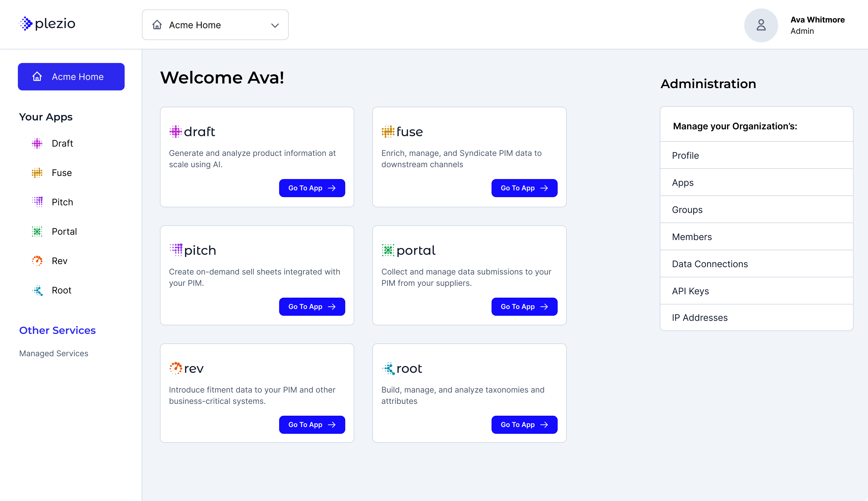The width and height of the screenshot is (868, 501).
Task: Select the Fuse app icon in sidebar
Action: pyautogui.click(x=38, y=173)
